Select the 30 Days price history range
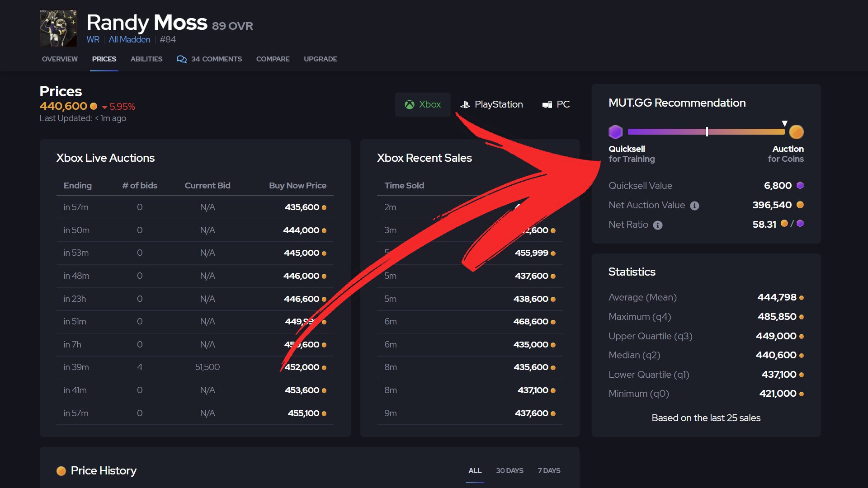The image size is (868, 488). tap(509, 471)
